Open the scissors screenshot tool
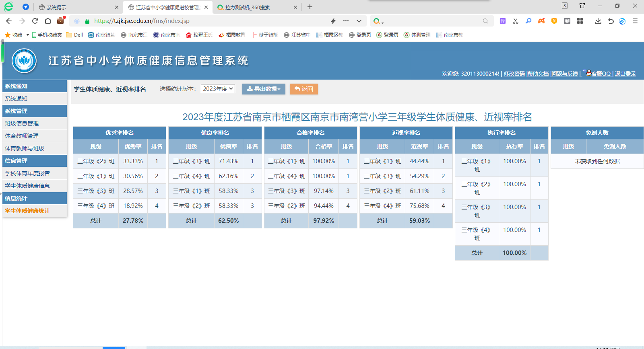Image resolution: width=644 pixels, height=349 pixels. tap(516, 21)
